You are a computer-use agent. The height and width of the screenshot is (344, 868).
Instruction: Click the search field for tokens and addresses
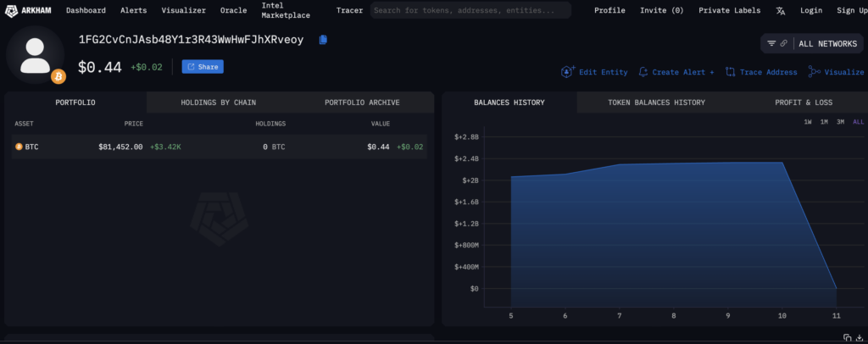tap(470, 10)
